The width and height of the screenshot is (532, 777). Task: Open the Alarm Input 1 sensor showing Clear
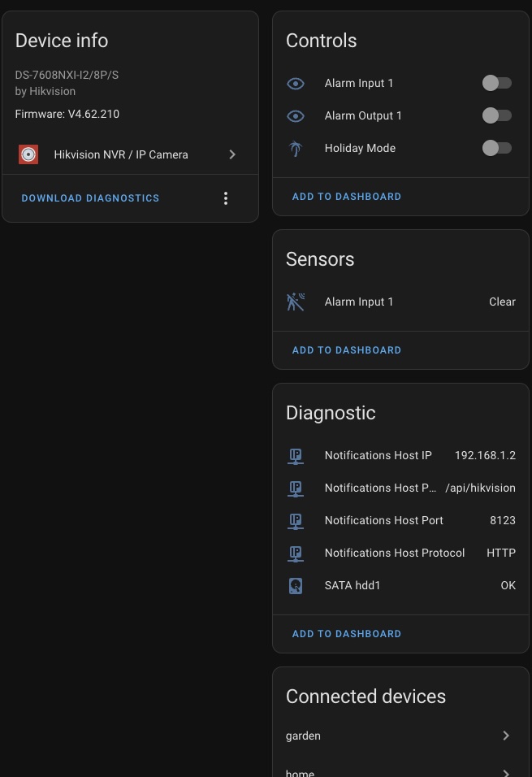[400, 302]
